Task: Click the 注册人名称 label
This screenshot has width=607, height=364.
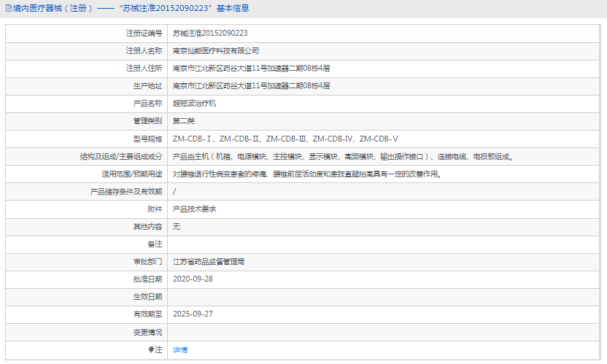Action: [144, 51]
